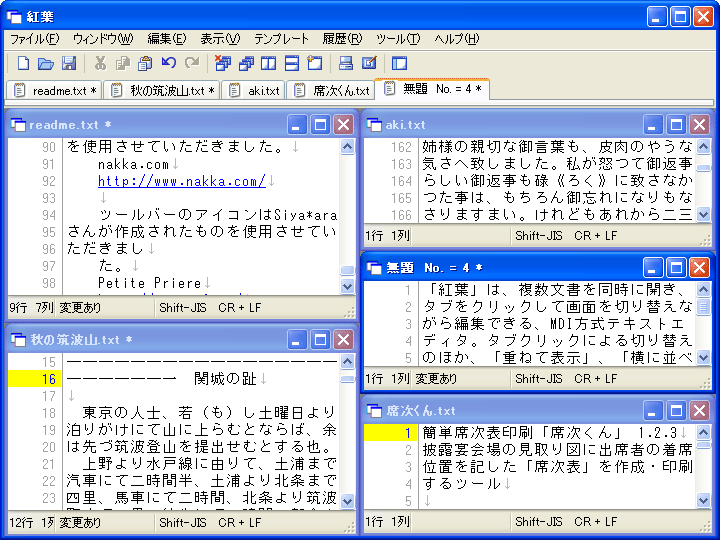The width and height of the screenshot is (720, 540).
Task: Switch to the 席次くん.txt tab
Action: pos(331,90)
